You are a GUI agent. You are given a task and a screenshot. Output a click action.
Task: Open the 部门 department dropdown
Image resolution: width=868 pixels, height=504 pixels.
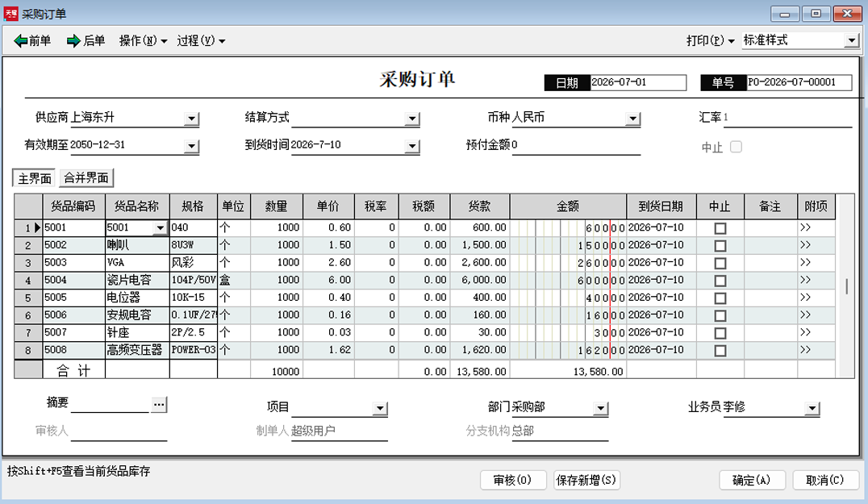pyautogui.click(x=601, y=409)
